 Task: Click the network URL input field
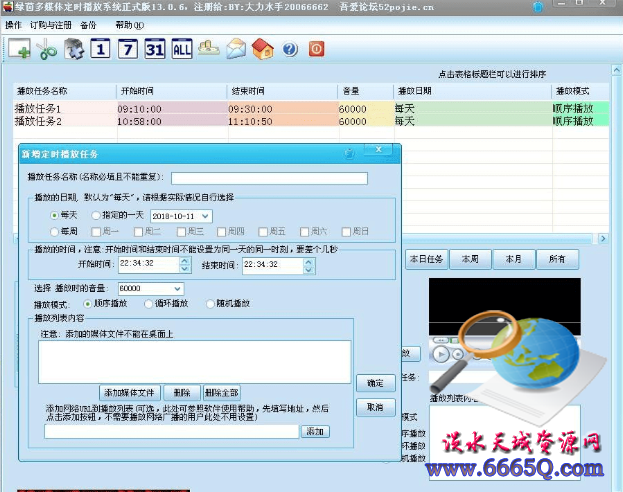coord(171,431)
